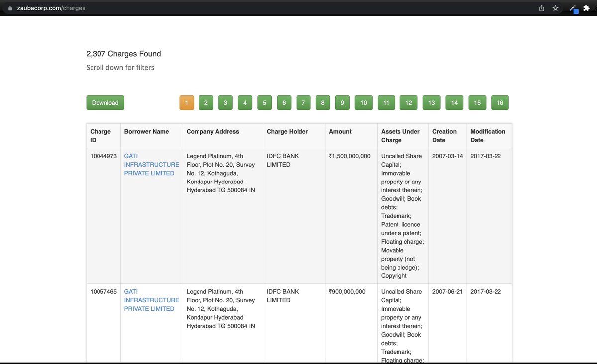597x364 pixels.
Task: Select company address in charge 10057465 row
Action: point(221,309)
